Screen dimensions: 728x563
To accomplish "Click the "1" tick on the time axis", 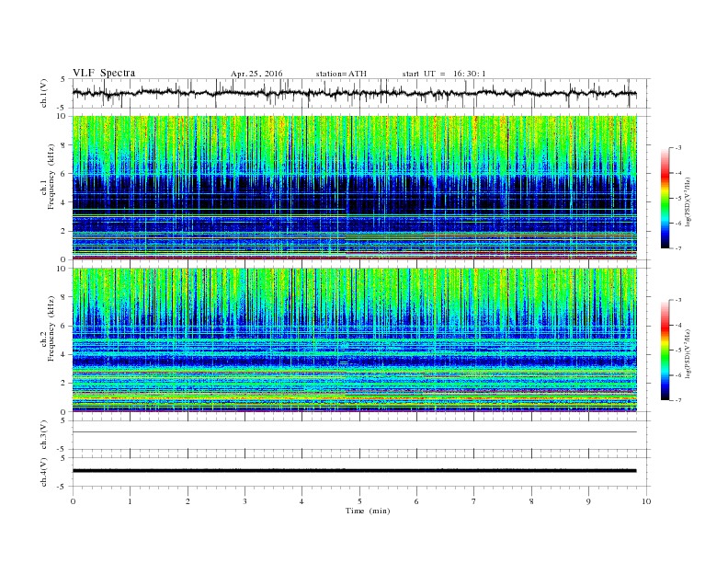I will pyautogui.click(x=130, y=501).
